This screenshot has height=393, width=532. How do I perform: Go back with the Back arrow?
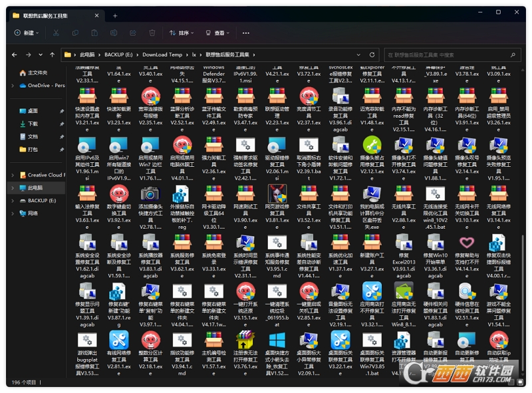point(14,55)
